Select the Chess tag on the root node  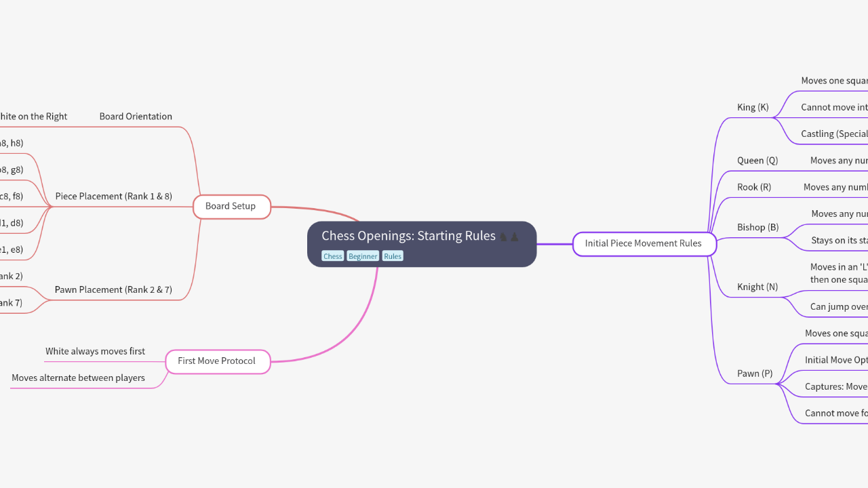tap(333, 256)
